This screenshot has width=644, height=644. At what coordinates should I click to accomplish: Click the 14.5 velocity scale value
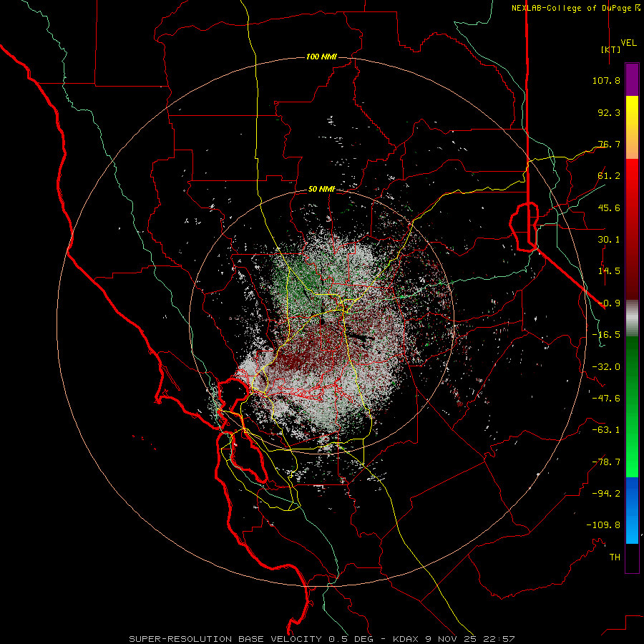pyautogui.click(x=609, y=271)
